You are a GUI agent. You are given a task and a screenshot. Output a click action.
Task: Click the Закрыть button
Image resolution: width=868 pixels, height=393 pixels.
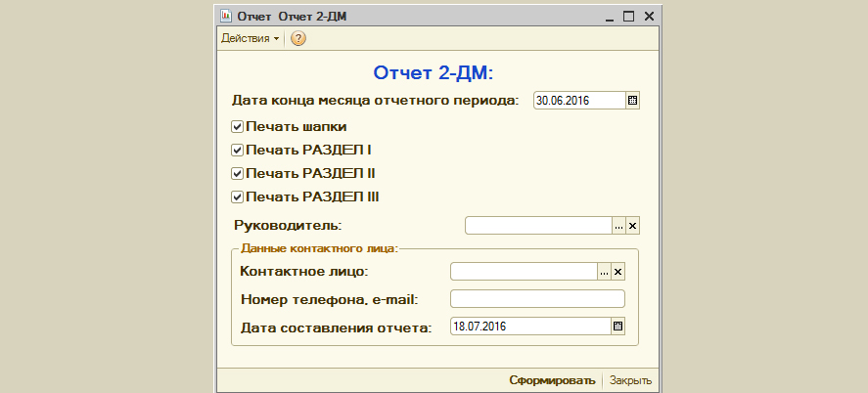point(630,380)
